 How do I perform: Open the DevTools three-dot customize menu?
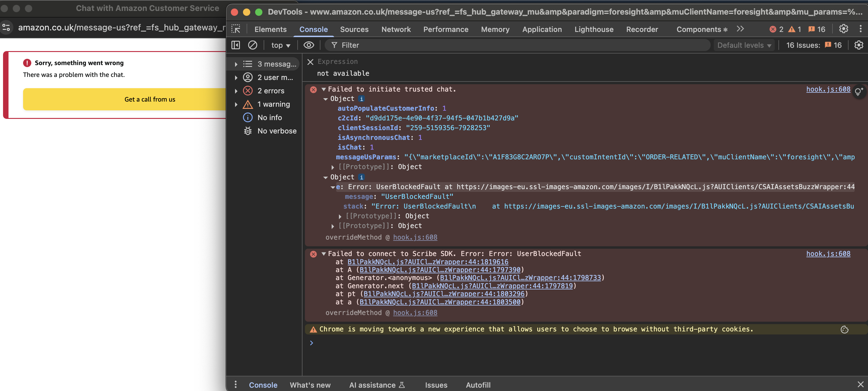pyautogui.click(x=860, y=29)
